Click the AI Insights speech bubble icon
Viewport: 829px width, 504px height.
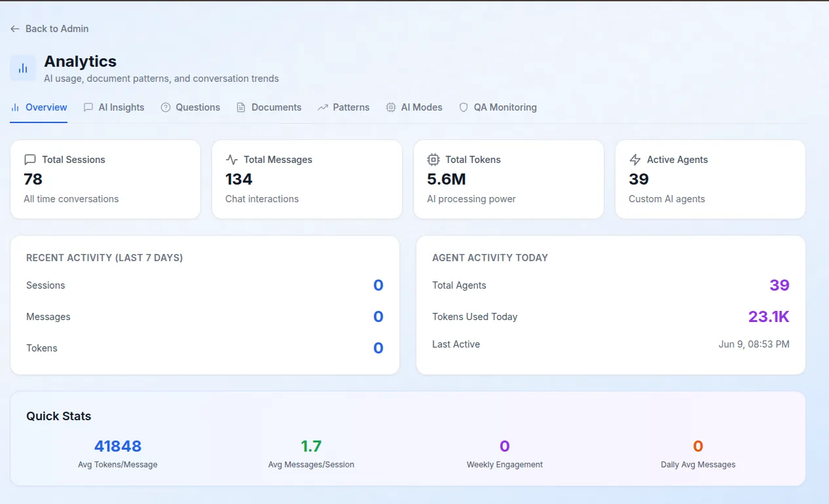(x=88, y=107)
